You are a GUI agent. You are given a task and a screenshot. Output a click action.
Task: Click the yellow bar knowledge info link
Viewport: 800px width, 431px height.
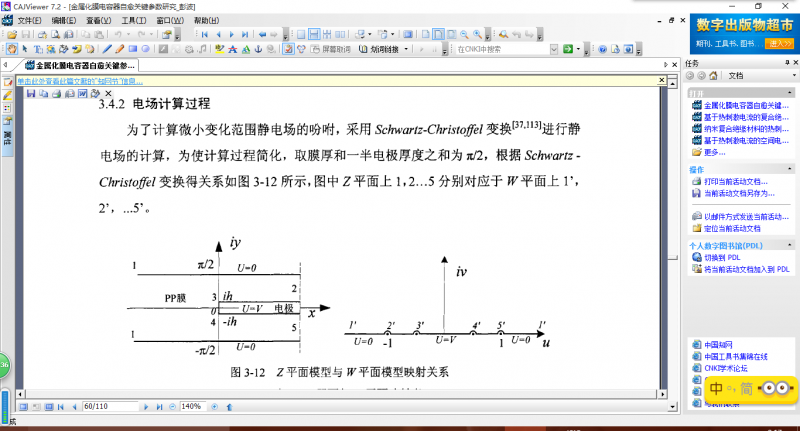click(80, 81)
